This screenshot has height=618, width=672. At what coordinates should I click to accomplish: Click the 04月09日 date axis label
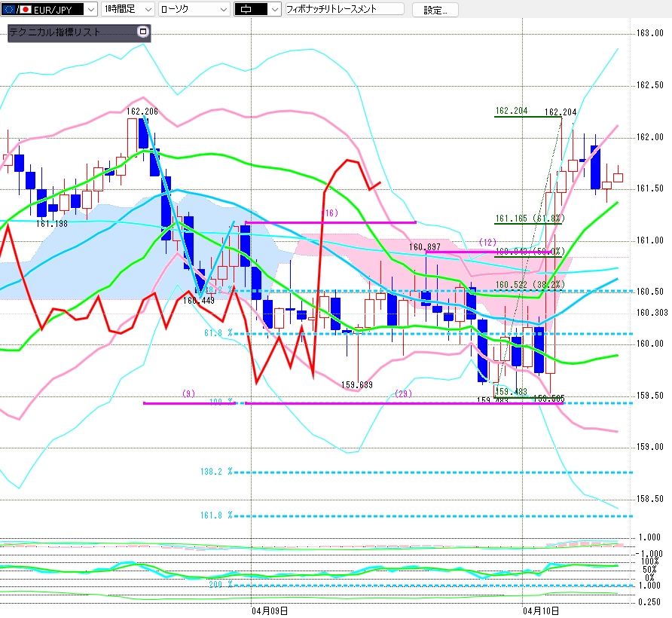(x=269, y=611)
